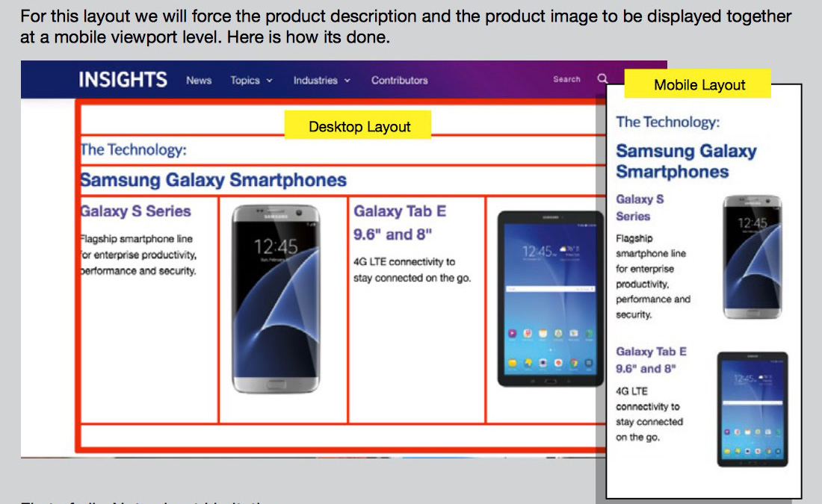Click mobile '4G LTE connectivity' description paragraph
This screenshot has width=822, height=504.
(649, 414)
